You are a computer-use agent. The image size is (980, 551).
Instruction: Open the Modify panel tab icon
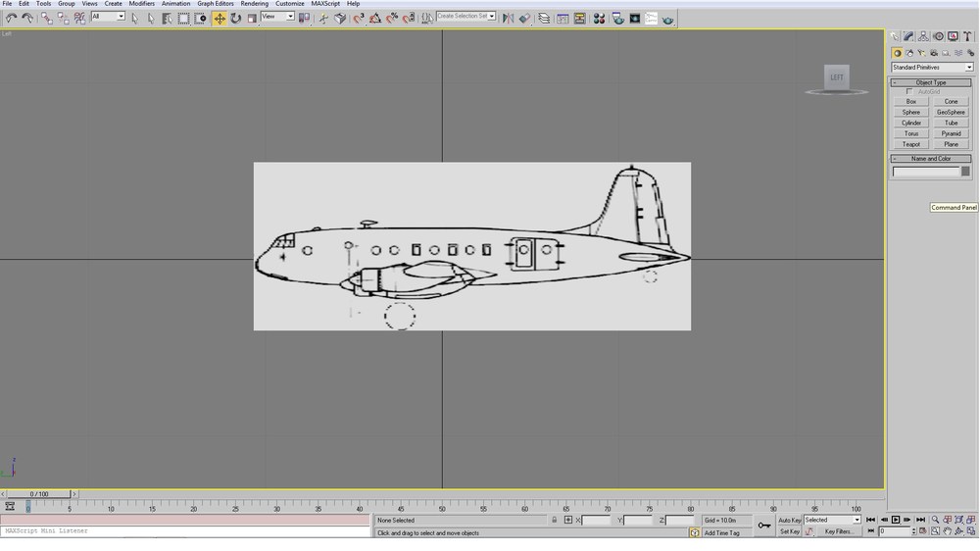click(908, 36)
